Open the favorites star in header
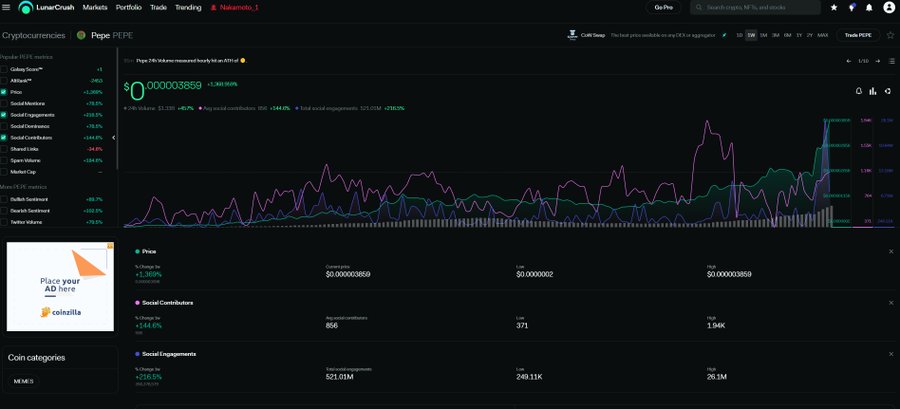The width and height of the screenshot is (900, 409). tap(833, 7)
